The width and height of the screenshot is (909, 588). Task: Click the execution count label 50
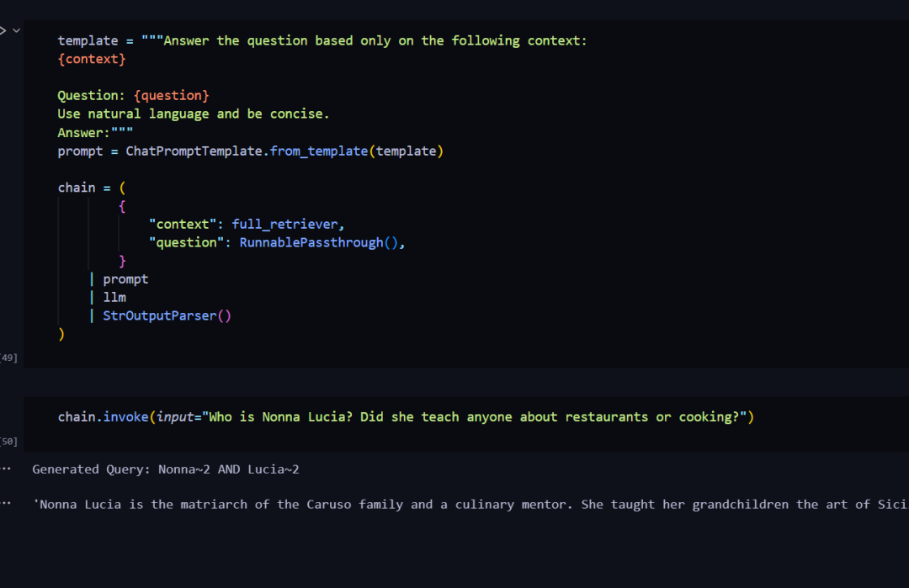coord(8,442)
